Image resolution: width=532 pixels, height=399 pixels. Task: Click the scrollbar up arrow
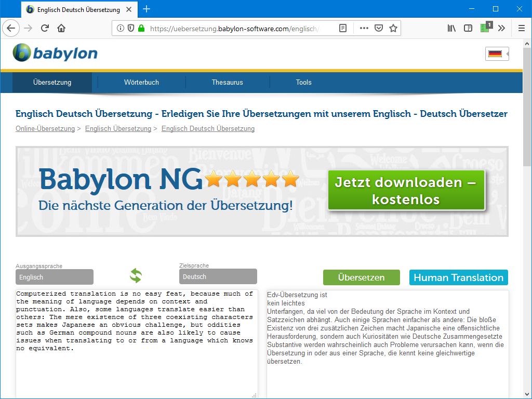tap(527, 44)
